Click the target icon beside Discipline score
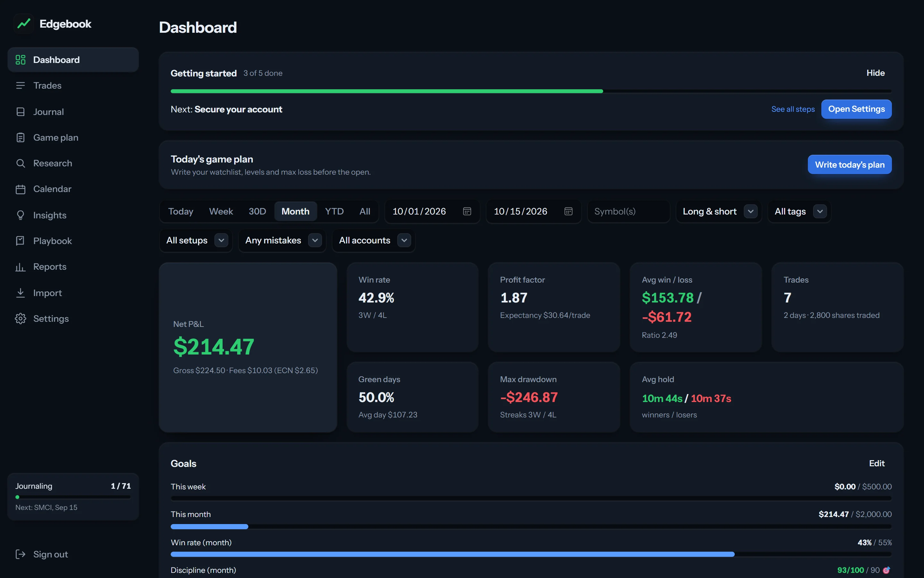 886,570
